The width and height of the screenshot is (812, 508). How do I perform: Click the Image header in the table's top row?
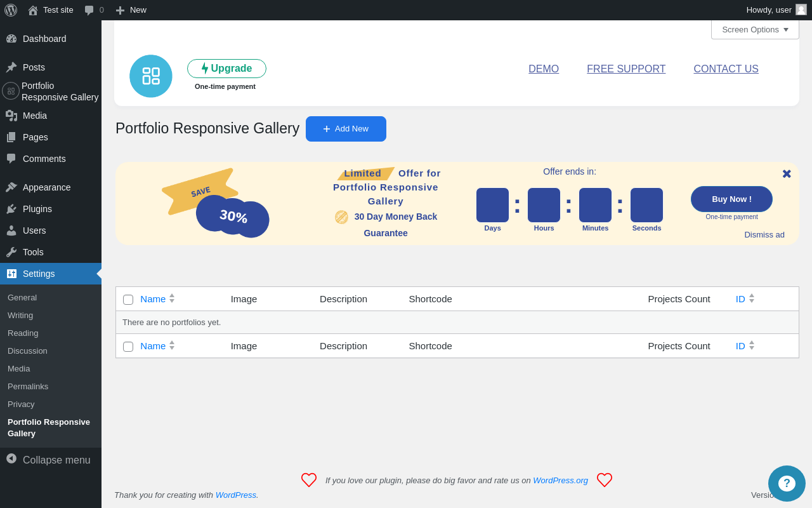click(x=244, y=299)
